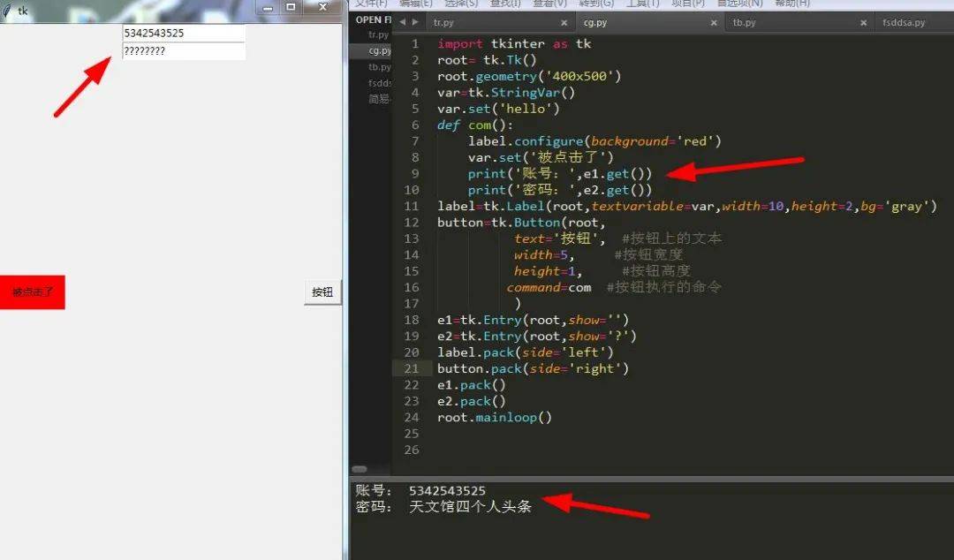
Task: Click the tab scroll right arrow
Action: pos(415,22)
